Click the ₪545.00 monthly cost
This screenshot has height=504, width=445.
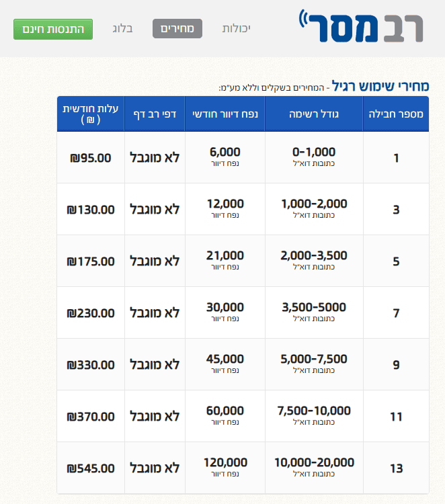point(91,468)
